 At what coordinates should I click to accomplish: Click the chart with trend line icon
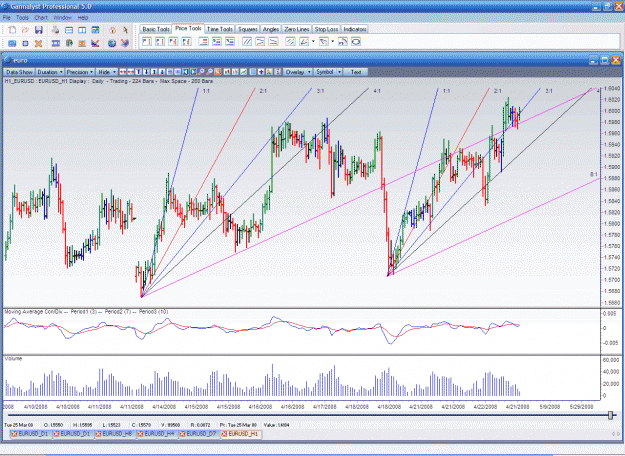tap(95, 43)
